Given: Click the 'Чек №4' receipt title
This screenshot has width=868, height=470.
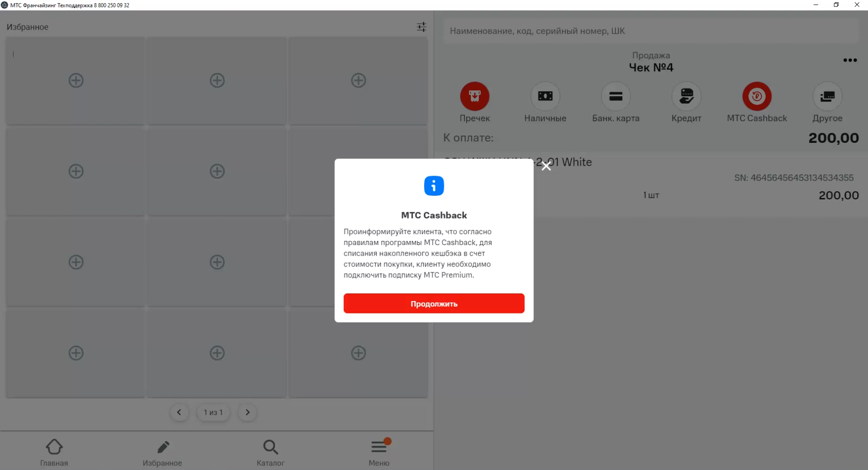Looking at the screenshot, I should click(651, 68).
